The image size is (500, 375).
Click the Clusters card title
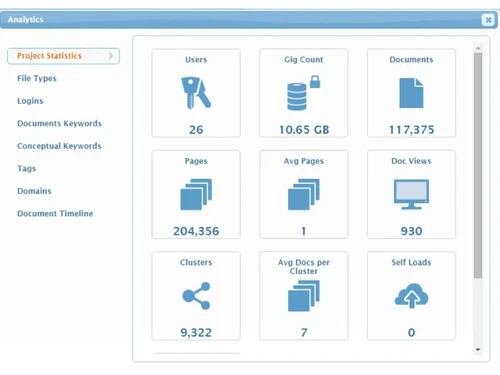196,262
